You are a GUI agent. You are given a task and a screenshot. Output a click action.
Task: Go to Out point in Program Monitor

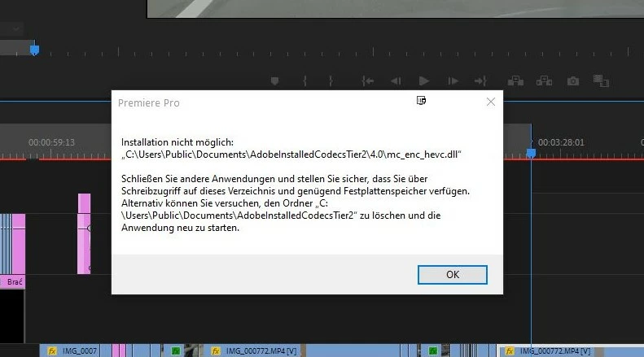tap(480, 81)
